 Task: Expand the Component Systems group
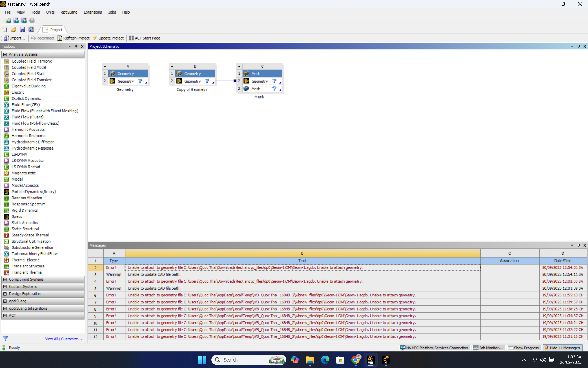point(5,279)
